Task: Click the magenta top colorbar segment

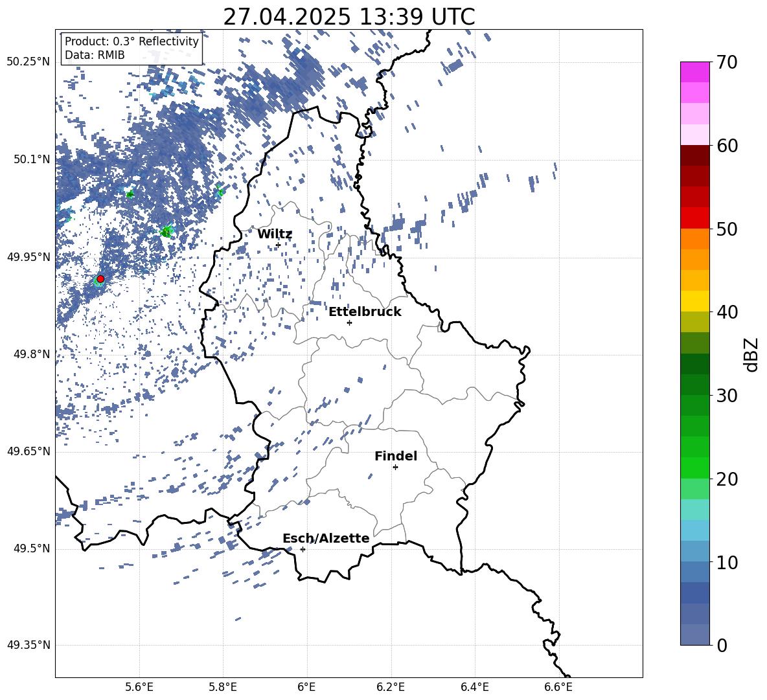Action: tap(694, 73)
